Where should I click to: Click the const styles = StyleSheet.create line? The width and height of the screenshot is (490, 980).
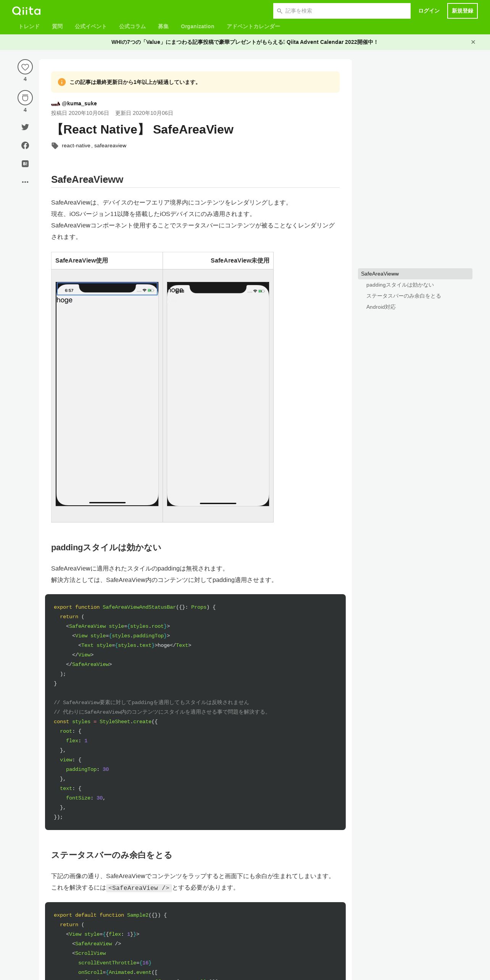pyautogui.click(x=106, y=722)
